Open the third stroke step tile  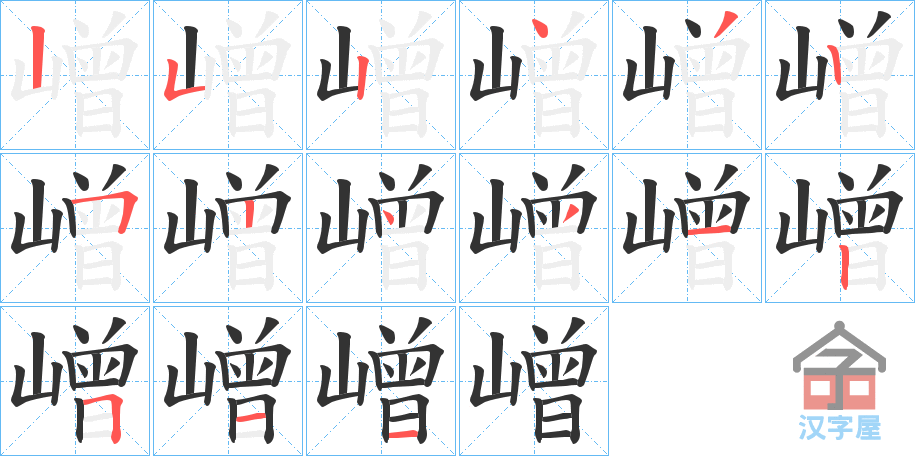pyautogui.click(x=381, y=75)
